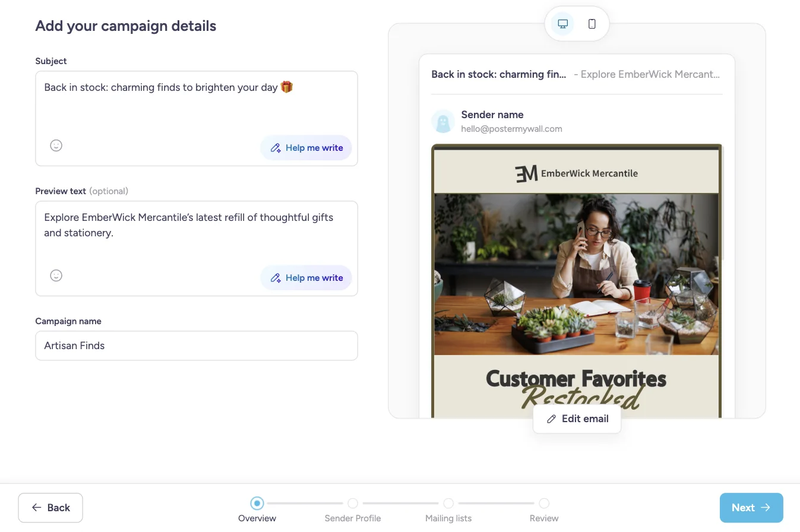Switch to desktop preview icon

pos(562,24)
